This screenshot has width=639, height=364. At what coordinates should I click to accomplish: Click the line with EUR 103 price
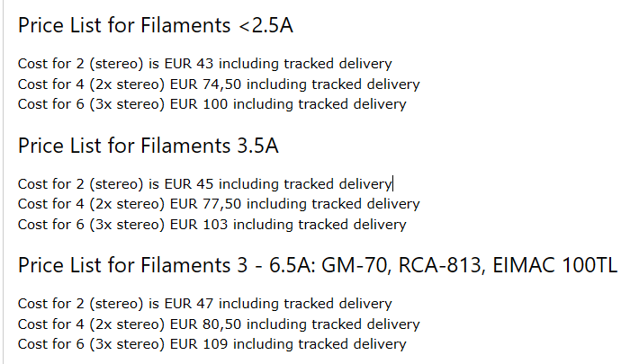[x=211, y=225]
